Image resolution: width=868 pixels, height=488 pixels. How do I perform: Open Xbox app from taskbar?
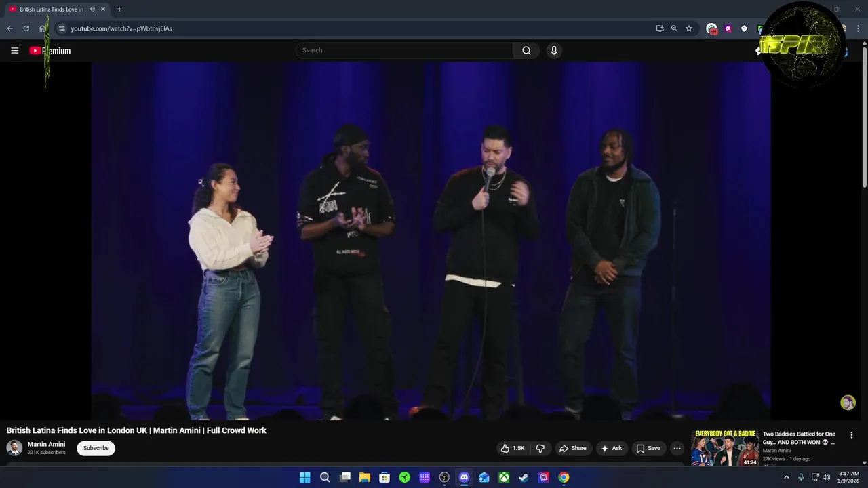[x=504, y=477]
